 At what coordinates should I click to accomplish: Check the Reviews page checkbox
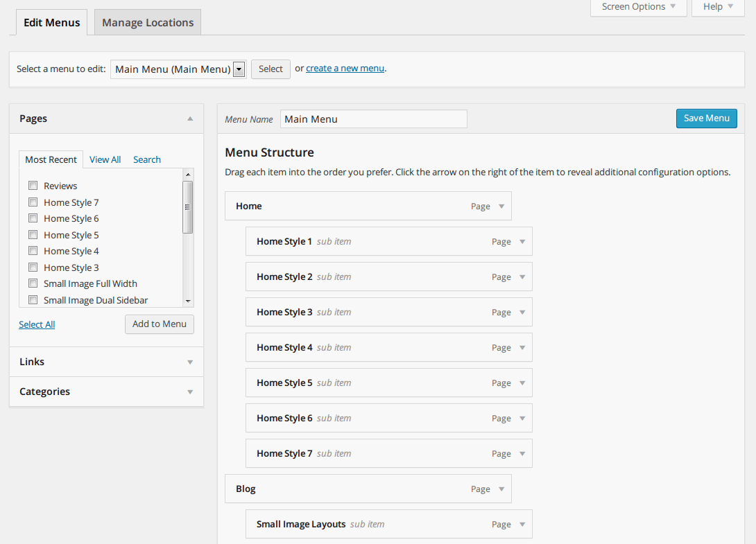(x=33, y=186)
